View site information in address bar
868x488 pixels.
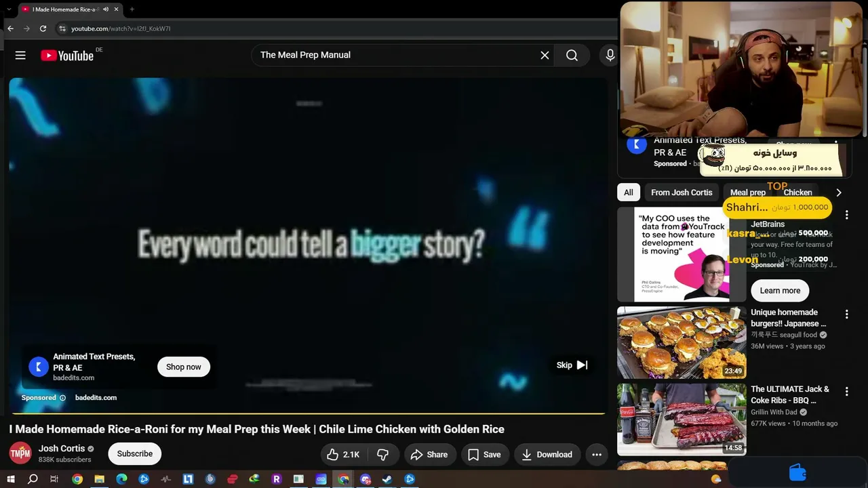coord(62,28)
